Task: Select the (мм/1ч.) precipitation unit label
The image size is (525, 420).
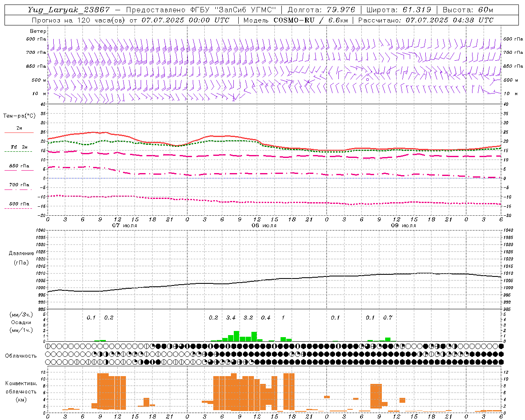Action: point(21,330)
